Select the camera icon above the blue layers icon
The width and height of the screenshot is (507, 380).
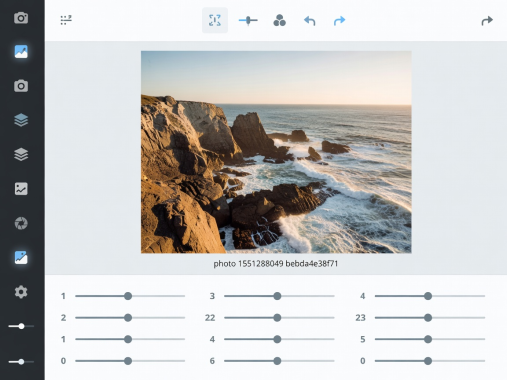[x=21, y=86]
